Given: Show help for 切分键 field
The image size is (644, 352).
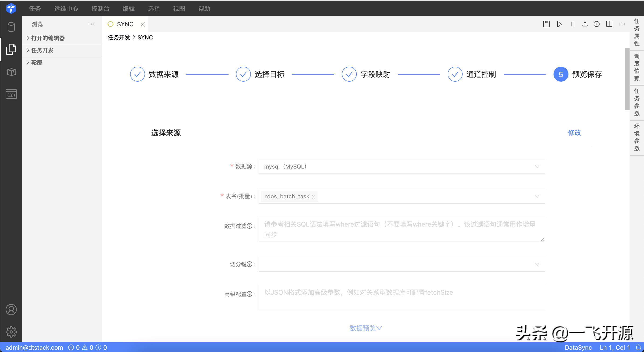Looking at the screenshot, I should tap(249, 264).
